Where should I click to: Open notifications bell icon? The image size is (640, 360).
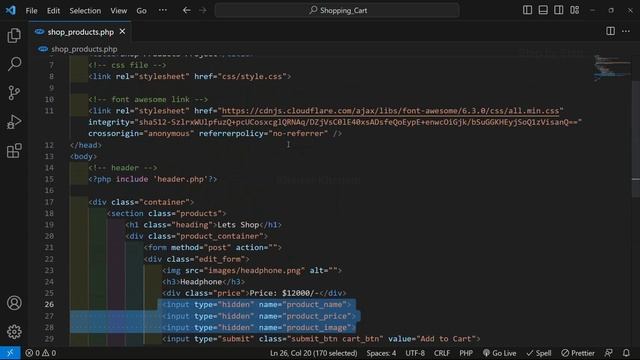[x=626, y=353]
